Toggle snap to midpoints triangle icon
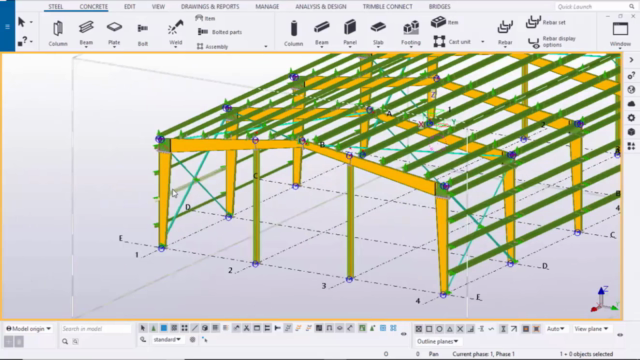Screen dimensions: 640x360 [x=449, y=329]
